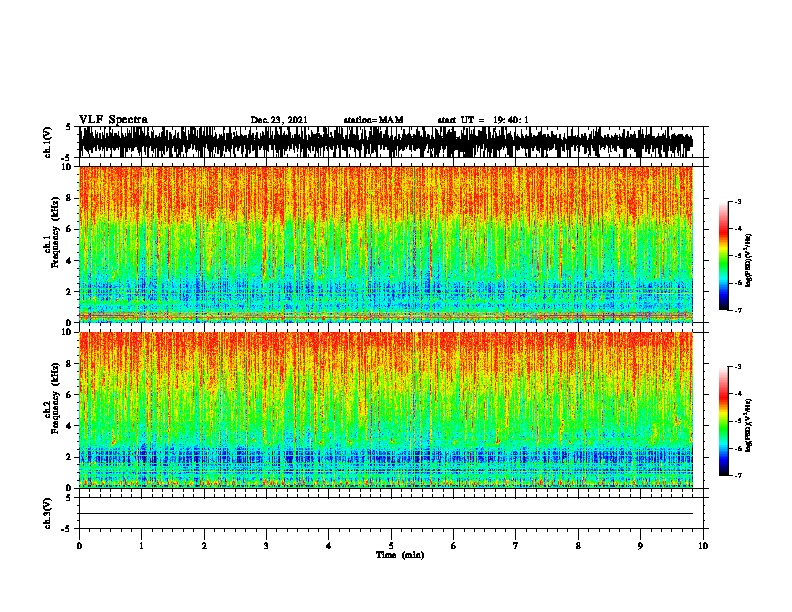The image size is (792, 612).
Task: Click the "VLF Spectra" plot title
Action: [x=113, y=120]
